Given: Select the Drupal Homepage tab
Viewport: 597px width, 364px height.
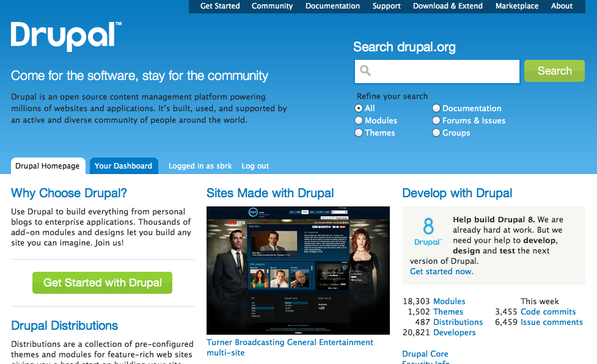Looking at the screenshot, I should (x=48, y=166).
